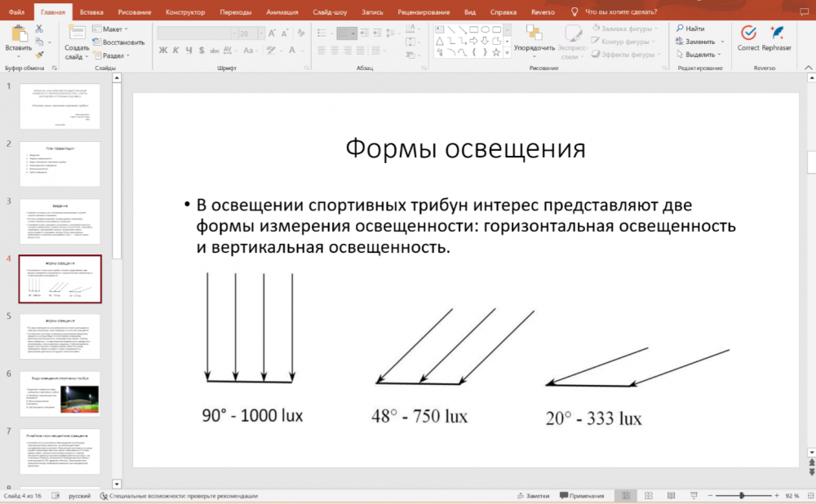Switch to normal view in the status bar
The width and height of the screenshot is (816, 504).
[x=626, y=496]
